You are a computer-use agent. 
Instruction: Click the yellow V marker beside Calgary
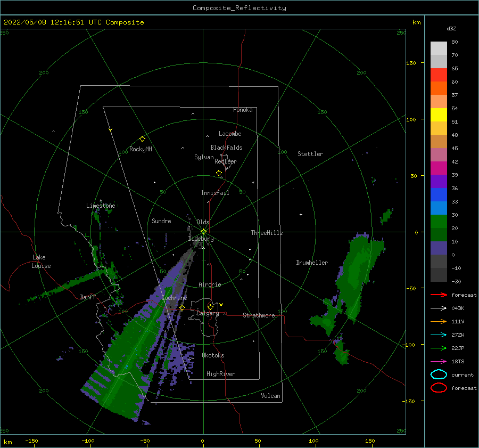pos(221,305)
